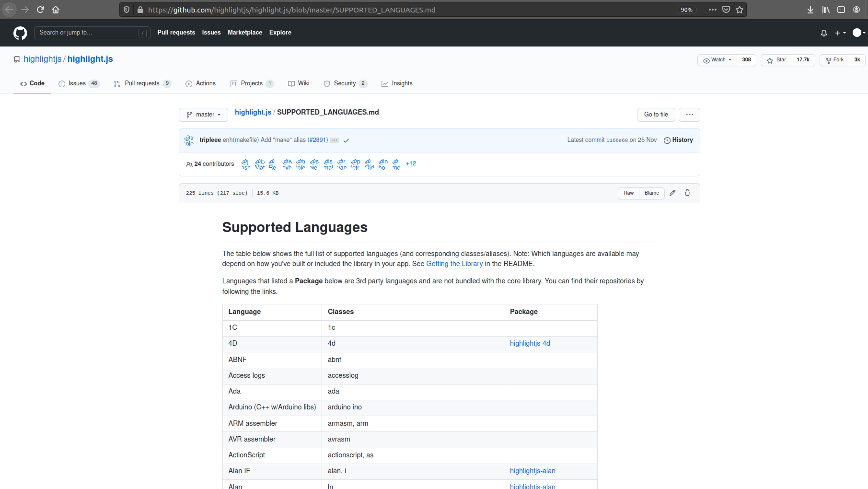Open highlightjs organization link
The height and width of the screenshot is (489, 868).
[43, 59]
